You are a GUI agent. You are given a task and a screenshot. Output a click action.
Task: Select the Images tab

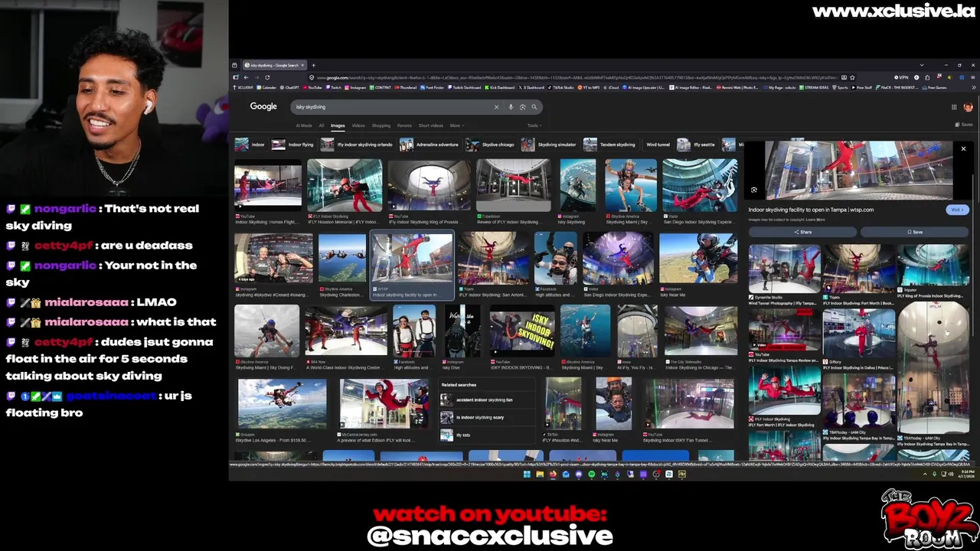(338, 126)
